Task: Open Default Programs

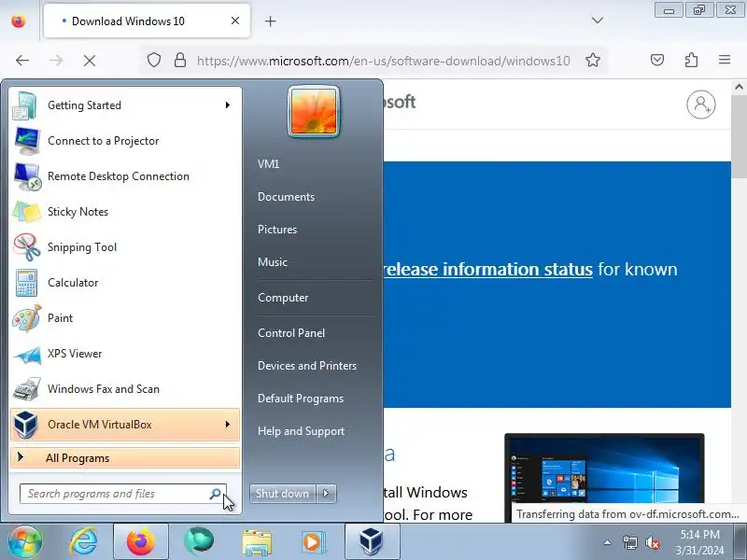Action: 301,399
